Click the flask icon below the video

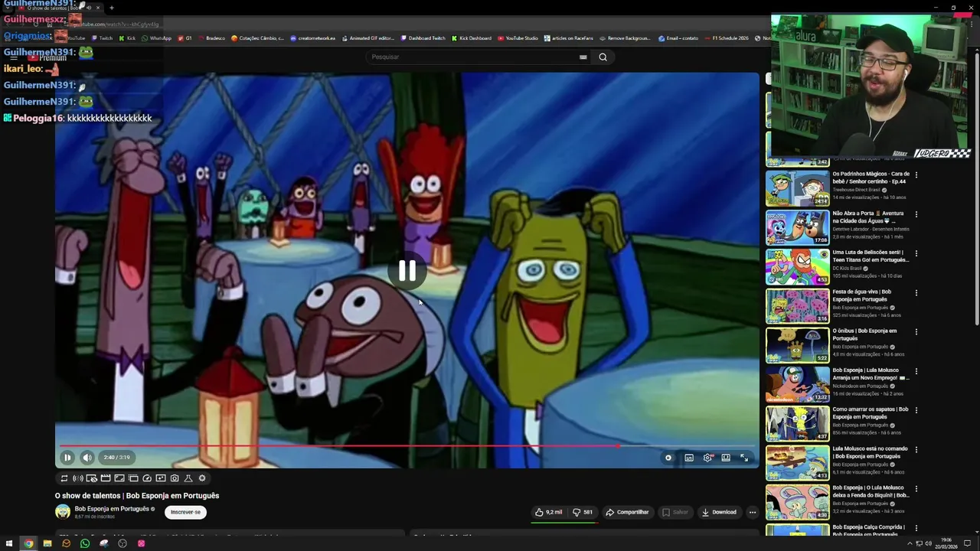click(x=188, y=478)
